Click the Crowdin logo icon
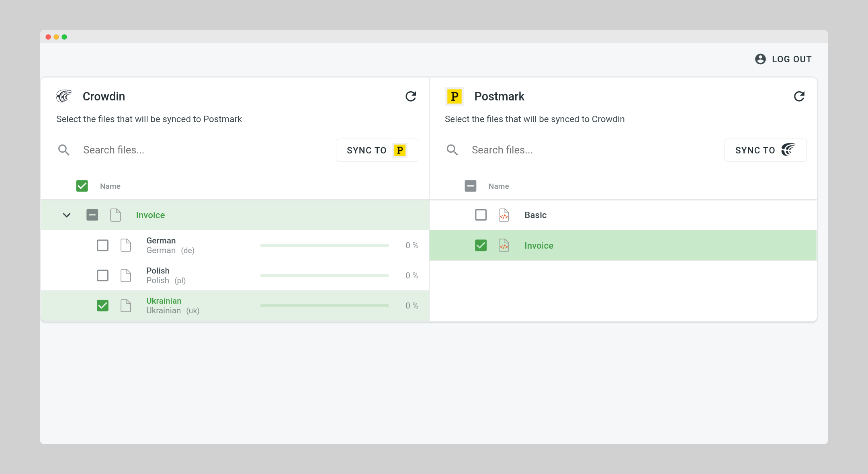This screenshot has width=868, height=474. click(64, 96)
